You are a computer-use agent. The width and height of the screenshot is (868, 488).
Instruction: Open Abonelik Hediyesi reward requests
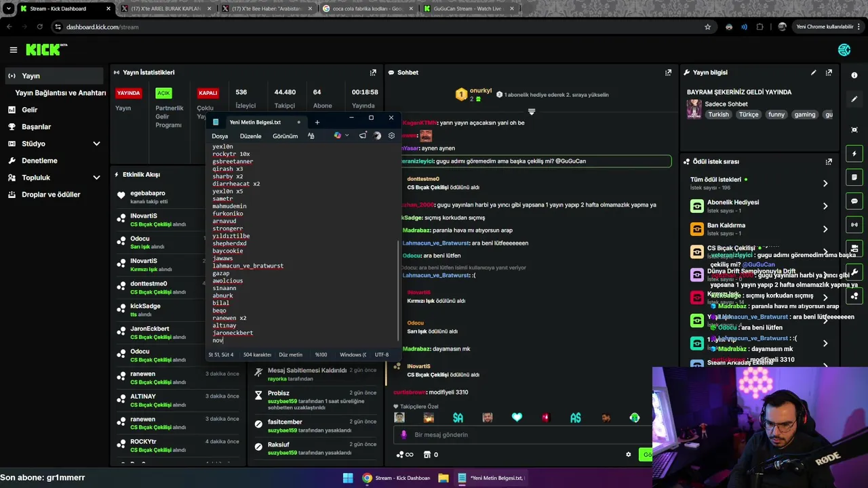coord(759,206)
